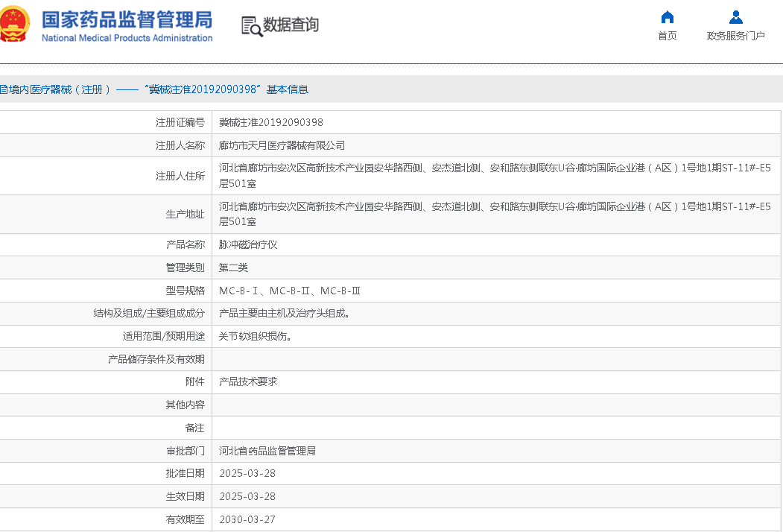Click the 第二类 management category value
Viewport: 783px width, 532px height.
pyautogui.click(x=233, y=267)
